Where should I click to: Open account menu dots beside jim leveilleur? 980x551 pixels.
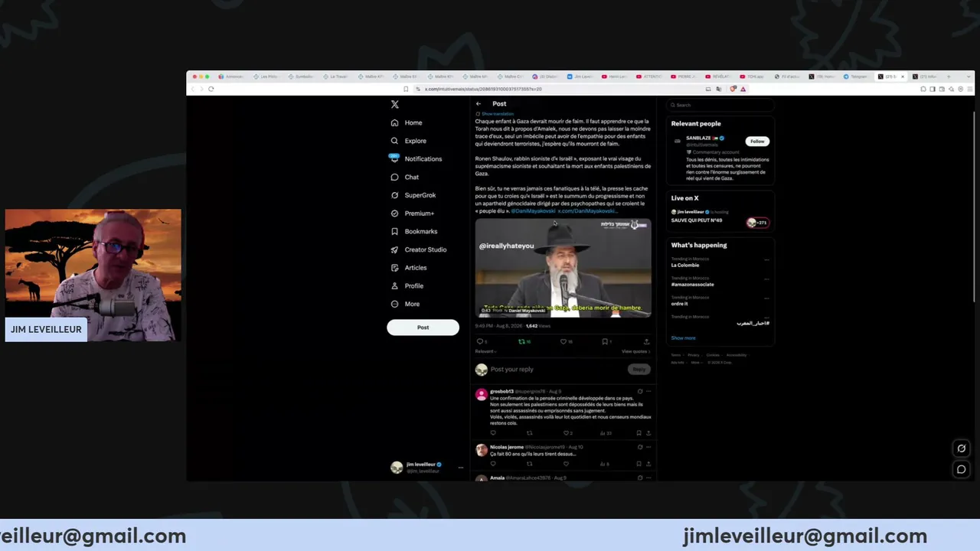coord(460,468)
